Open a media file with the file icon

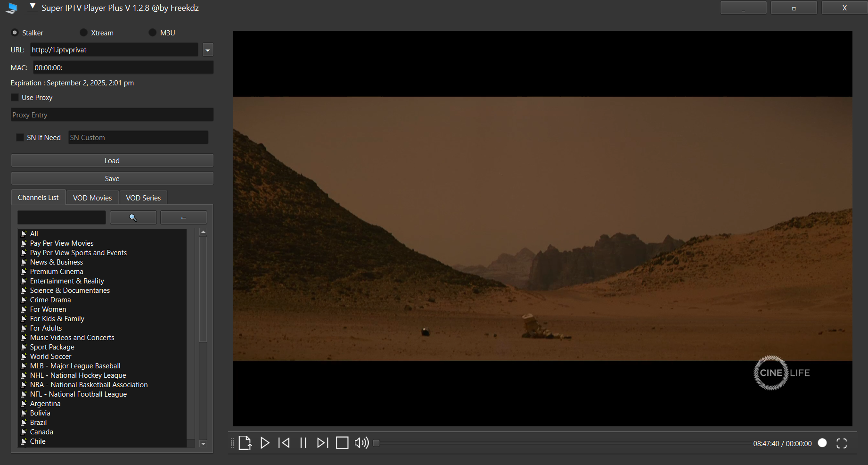pos(245,443)
